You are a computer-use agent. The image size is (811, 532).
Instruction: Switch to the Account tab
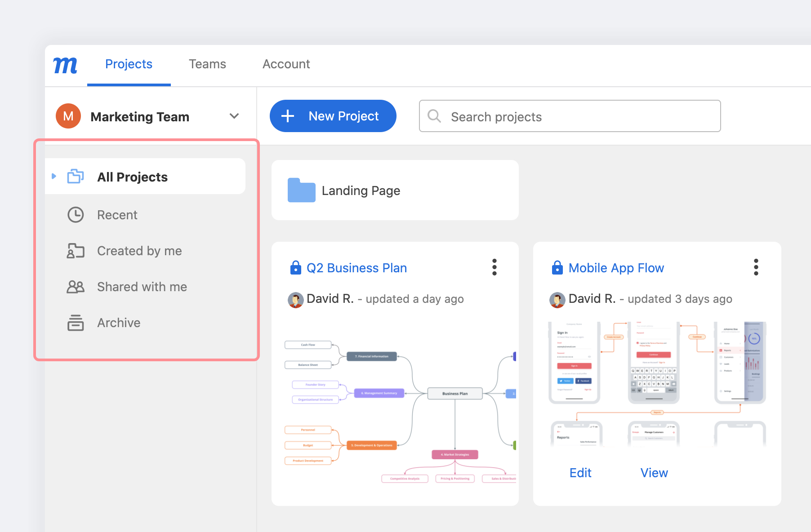click(x=286, y=64)
